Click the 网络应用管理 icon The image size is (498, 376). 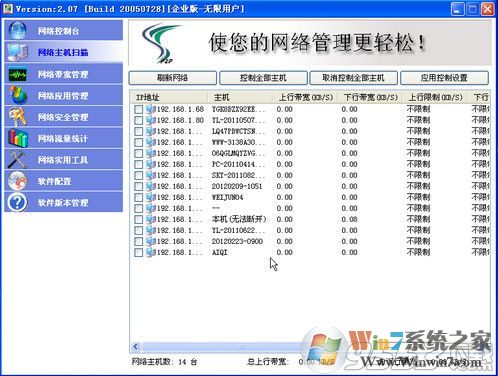(x=17, y=96)
